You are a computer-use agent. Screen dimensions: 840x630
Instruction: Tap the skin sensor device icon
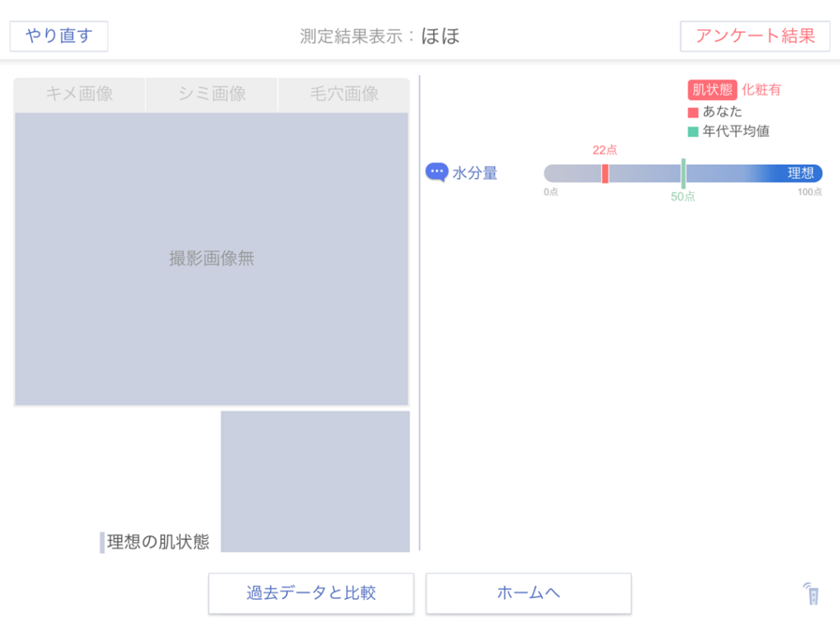[811, 594]
